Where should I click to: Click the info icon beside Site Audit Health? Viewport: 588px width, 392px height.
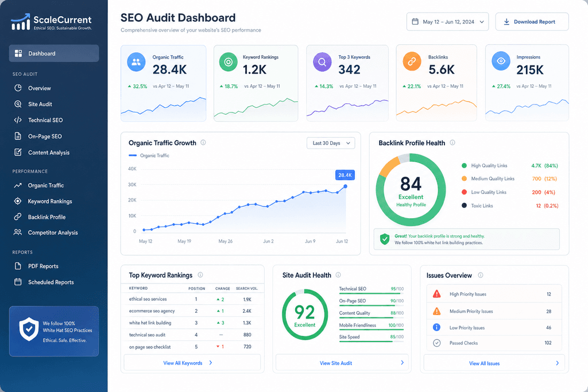pyautogui.click(x=338, y=275)
